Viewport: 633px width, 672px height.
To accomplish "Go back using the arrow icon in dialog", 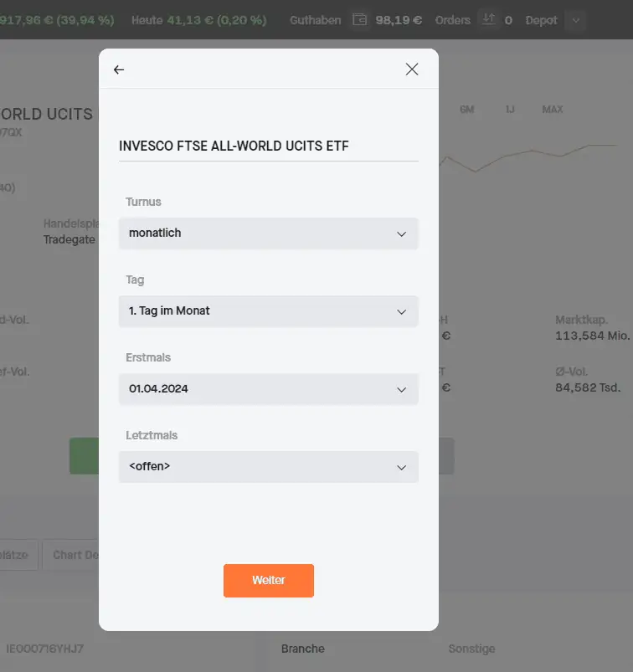I will point(119,69).
